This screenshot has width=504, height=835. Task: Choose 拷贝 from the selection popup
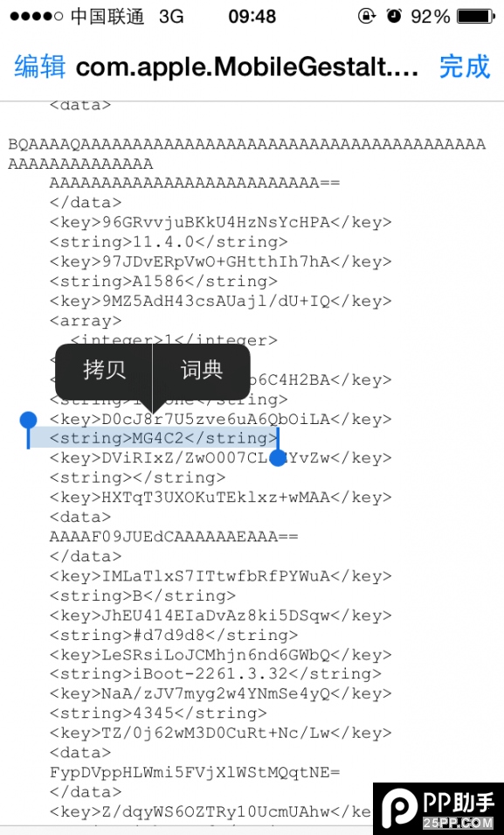pyautogui.click(x=104, y=370)
